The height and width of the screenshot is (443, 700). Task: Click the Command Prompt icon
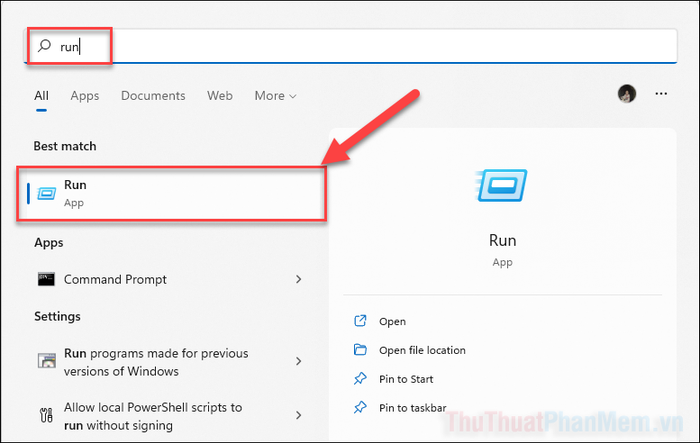click(46, 279)
